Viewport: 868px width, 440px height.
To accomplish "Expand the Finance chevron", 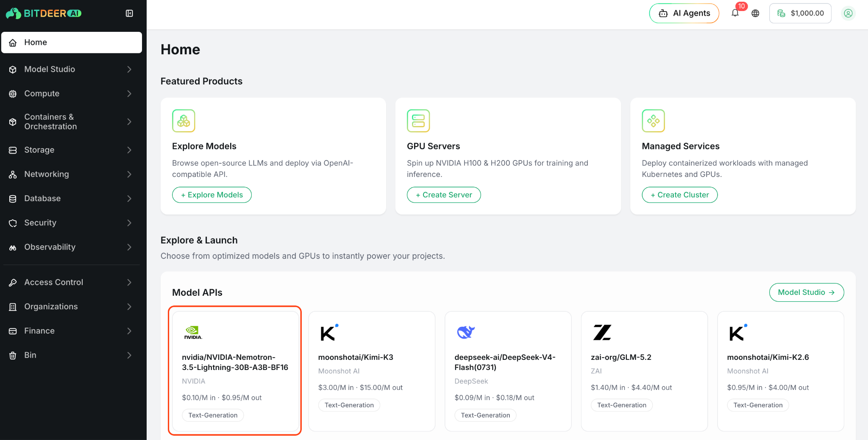I will point(129,331).
